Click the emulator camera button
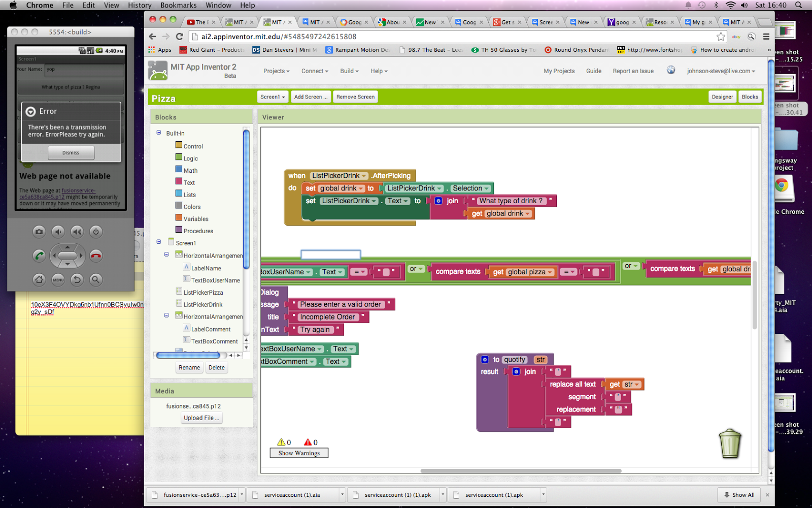 click(39, 232)
